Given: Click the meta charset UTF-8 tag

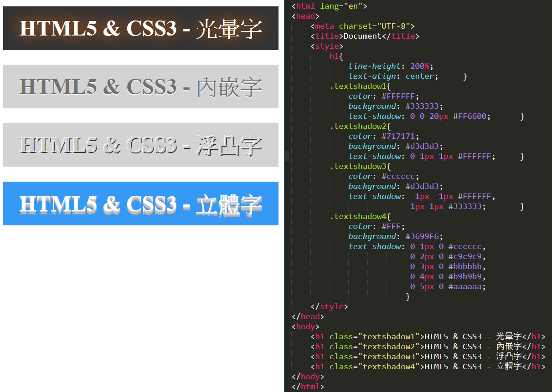Looking at the screenshot, I should (x=362, y=26).
